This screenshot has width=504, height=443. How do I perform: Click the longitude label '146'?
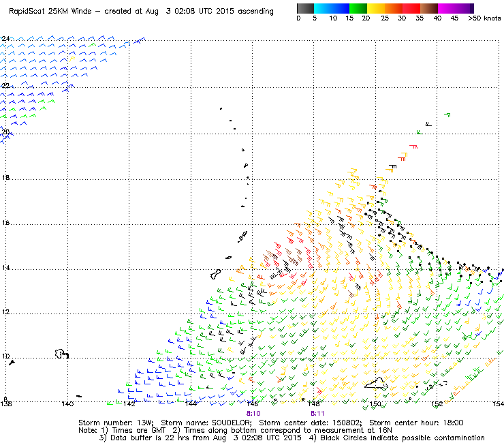(x=252, y=404)
